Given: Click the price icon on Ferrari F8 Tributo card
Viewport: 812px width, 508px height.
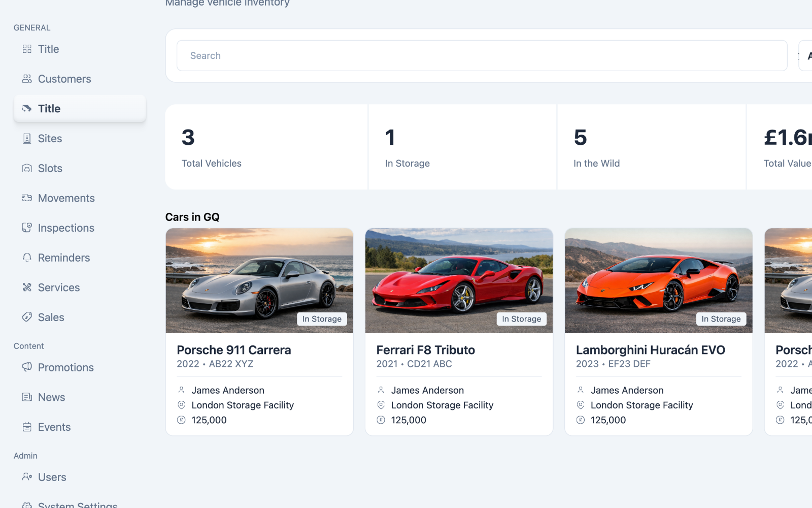Looking at the screenshot, I should pos(381,420).
